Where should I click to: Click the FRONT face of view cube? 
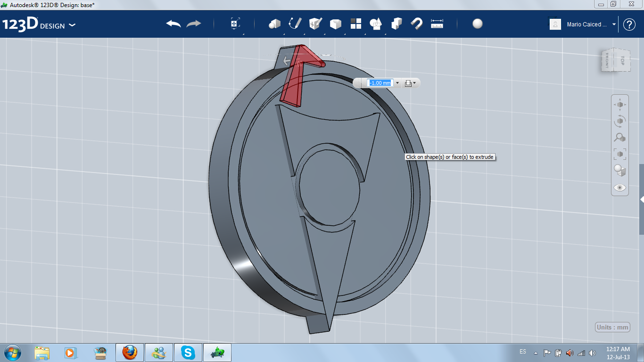coord(608,60)
